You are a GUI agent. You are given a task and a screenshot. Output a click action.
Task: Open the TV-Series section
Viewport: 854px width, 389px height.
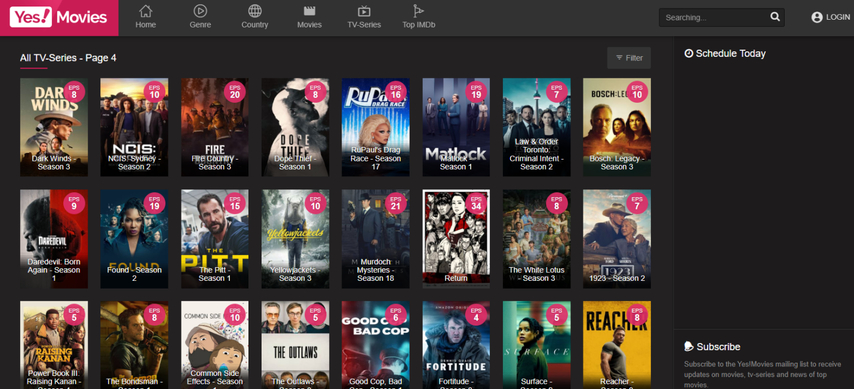pos(364,17)
